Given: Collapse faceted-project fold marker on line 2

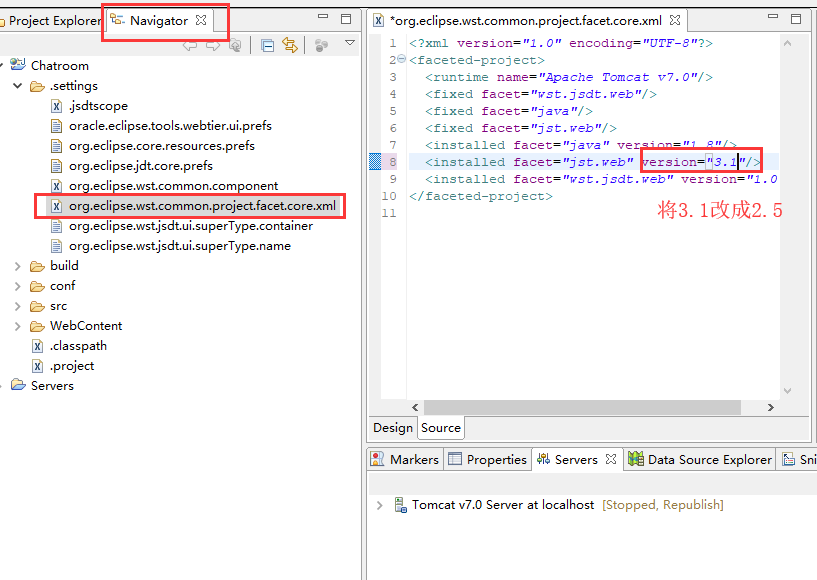Looking at the screenshot, I should [402, 59].
